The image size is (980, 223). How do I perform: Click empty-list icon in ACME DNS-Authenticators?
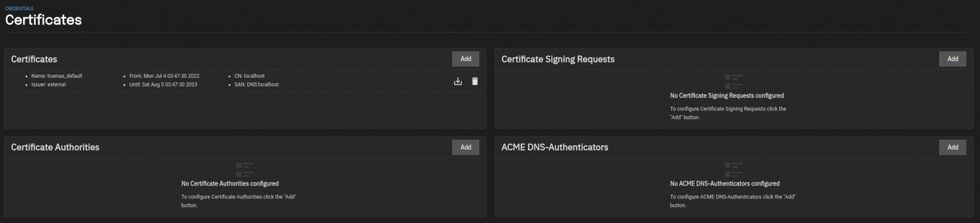(734, 169)
